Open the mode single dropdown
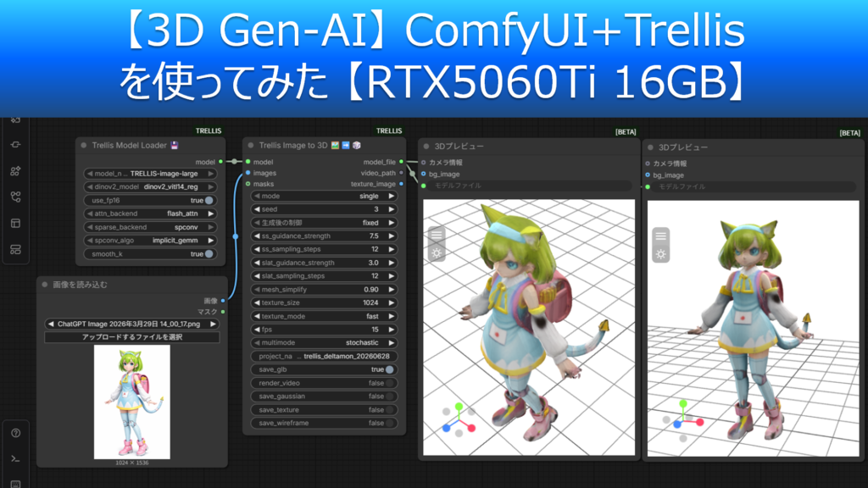The image size is (868, 488). pyautogui.click(x=324, y=196)
